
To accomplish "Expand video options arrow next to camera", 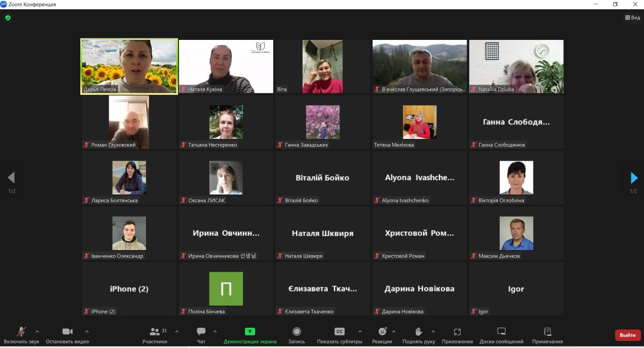I will pyautogui.click(x=87, y=331).
